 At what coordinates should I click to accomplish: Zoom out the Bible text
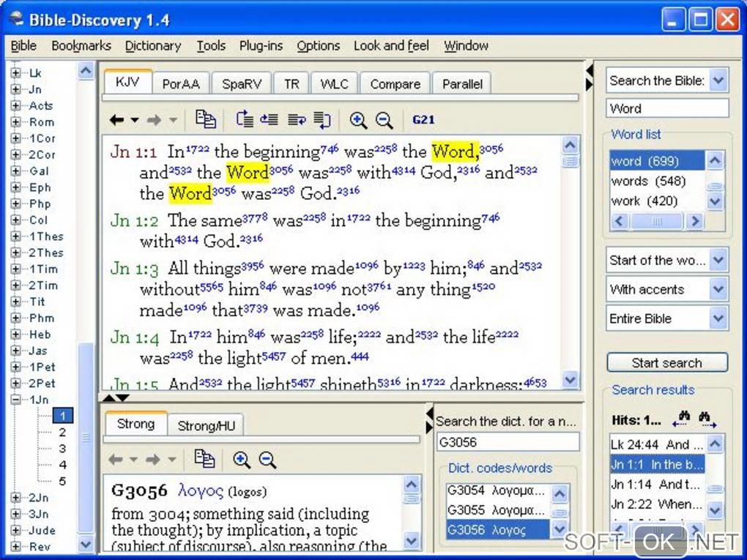click(x=384, y=120)
